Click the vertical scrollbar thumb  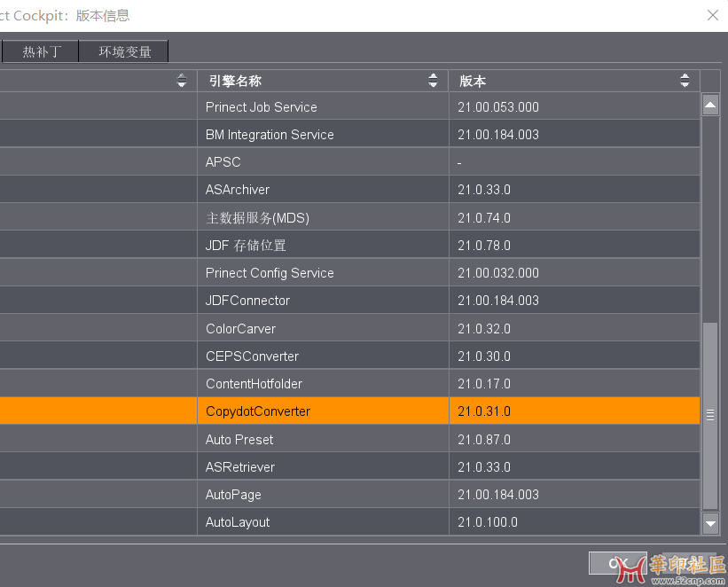point(710,415)
